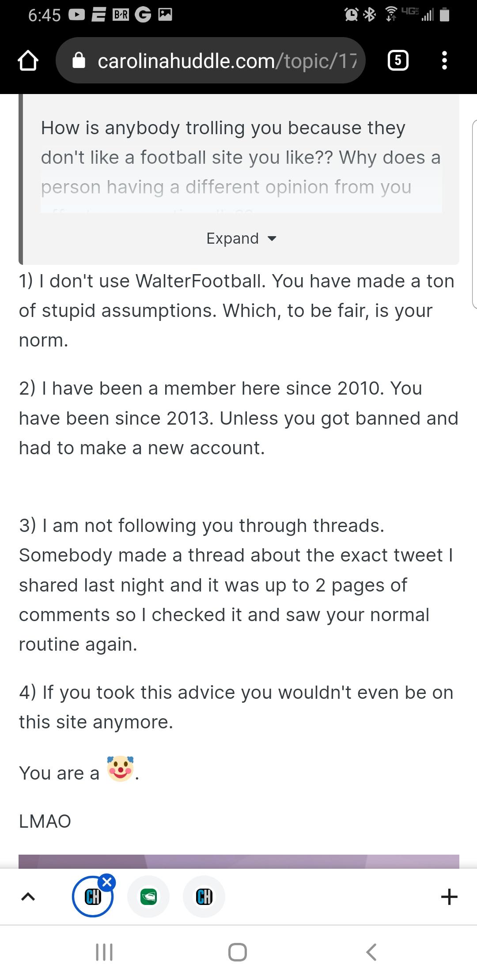
Task: Open the three-dot browser menu
Action: 444,60
